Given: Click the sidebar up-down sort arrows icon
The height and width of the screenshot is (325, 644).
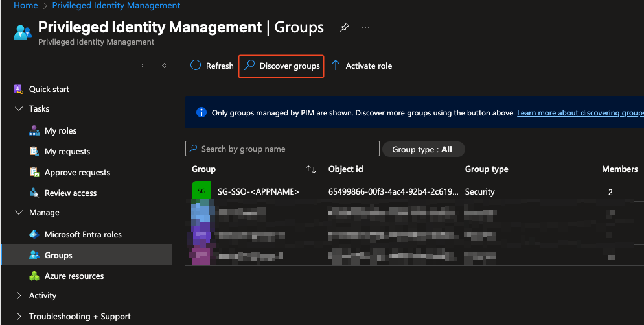Looking at the screenshot, I should pos(143,66).
